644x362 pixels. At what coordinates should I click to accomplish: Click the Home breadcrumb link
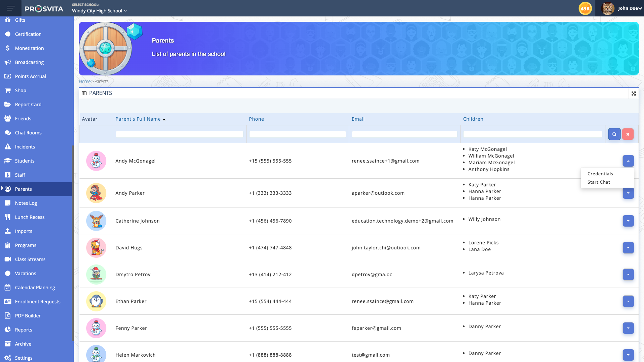85,81
